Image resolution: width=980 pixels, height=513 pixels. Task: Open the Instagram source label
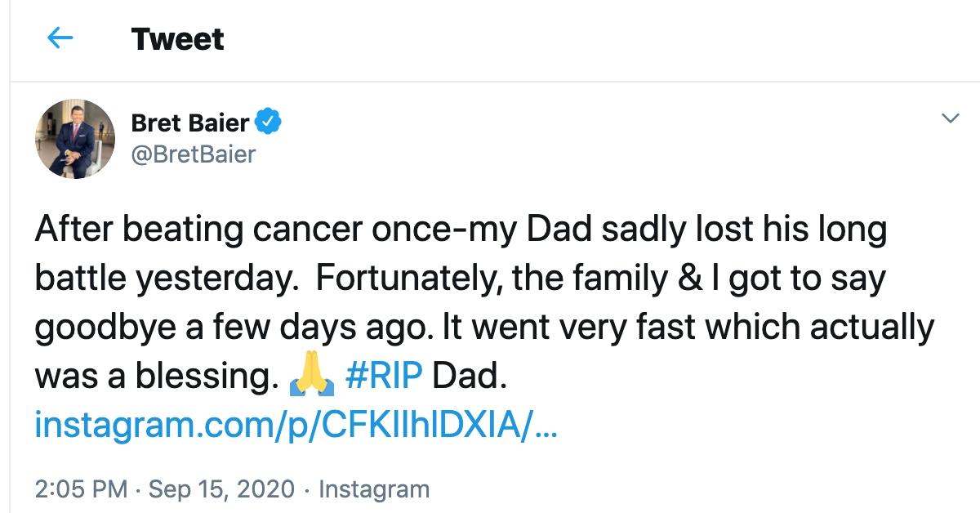tap(373, 489)
